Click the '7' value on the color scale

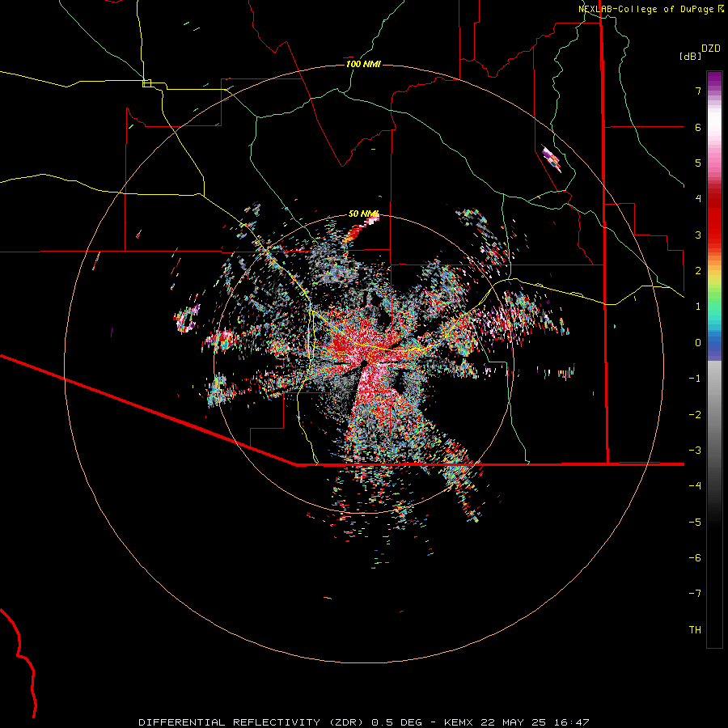click(698, 91)
